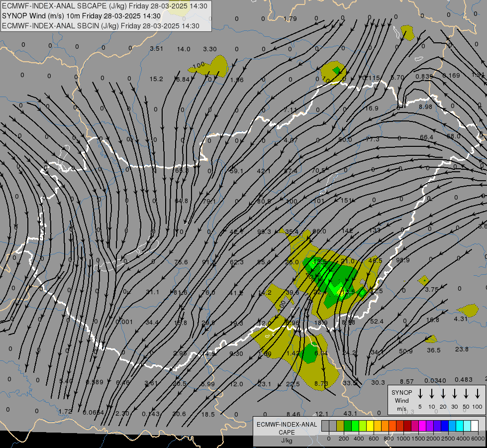Click the 43.1 CAPE value near the bottom
487x448 pixels.
click(350, 413)
